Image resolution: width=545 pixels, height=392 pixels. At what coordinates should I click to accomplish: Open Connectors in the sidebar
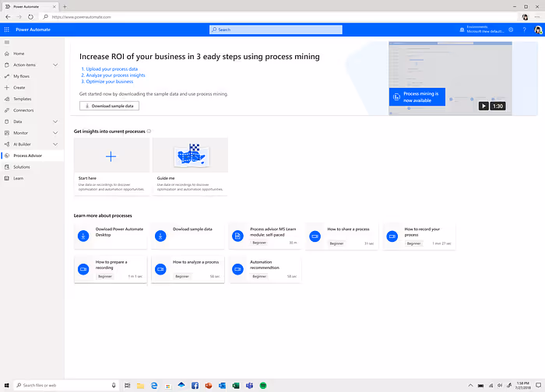pyautogui.click(x=23, y=110)
